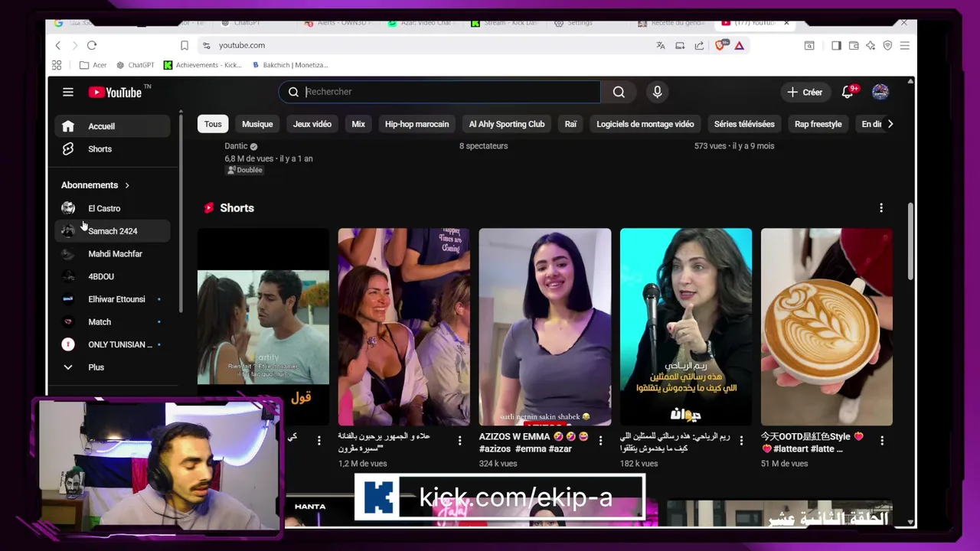The height and width of the screenshot is (551, 980).
Task: Select the Rap freestyle chip
Action: tap(818, 124)
